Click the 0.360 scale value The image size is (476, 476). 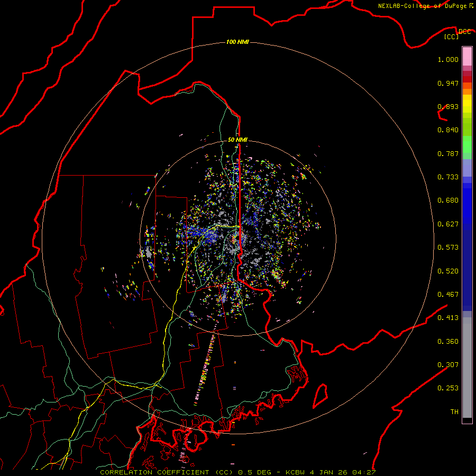point(448,342)
